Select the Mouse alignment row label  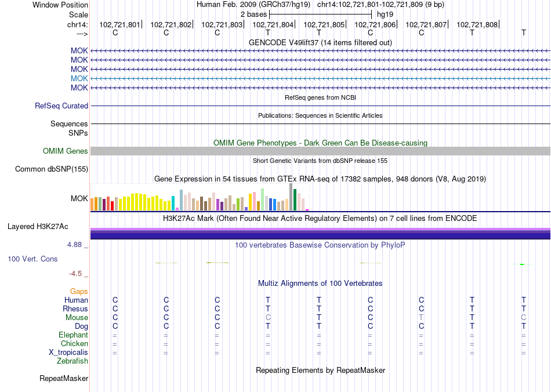(77, 318)
